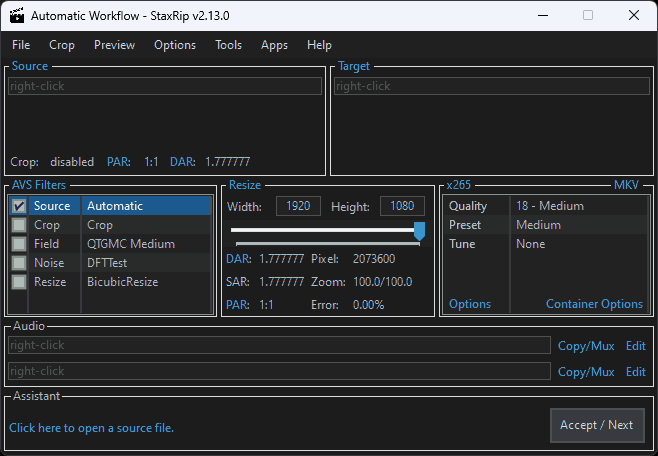Uncheck the Source filter checkbox

pyautogui.click(x=19, y=206)
